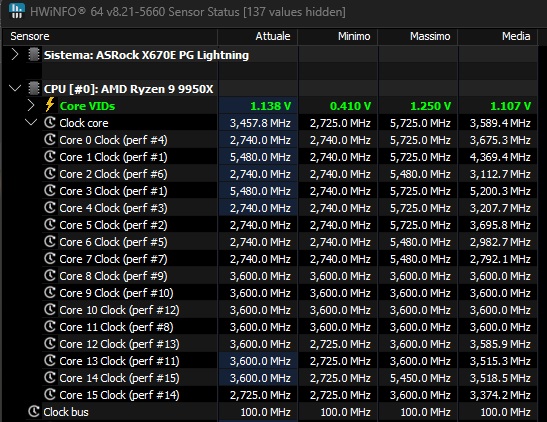The image size is (547, 422).
Task: Click Core 14 maximum 5,450.0 MHz value
Action: click(x=420, y=378)
